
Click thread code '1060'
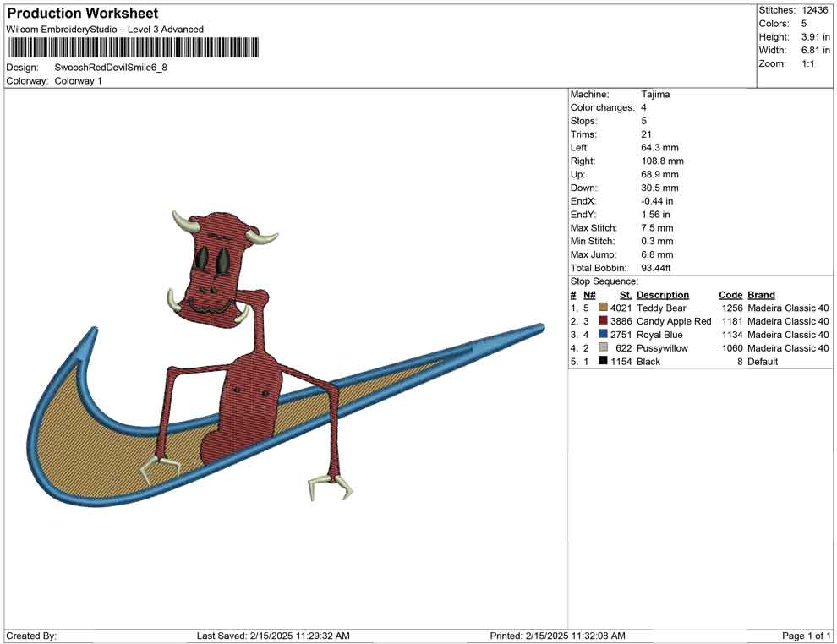coord(732,348)
